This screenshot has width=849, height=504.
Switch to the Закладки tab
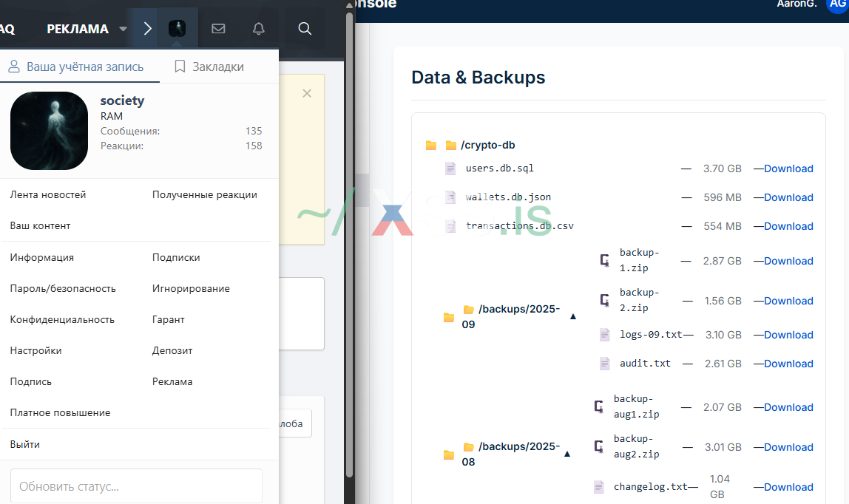click(209, 67)
